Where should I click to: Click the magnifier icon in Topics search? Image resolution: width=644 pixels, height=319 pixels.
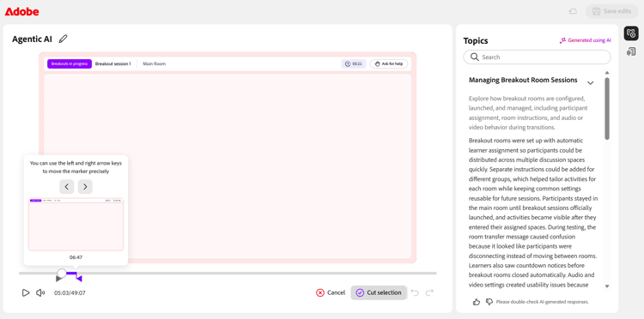(475, 57)
